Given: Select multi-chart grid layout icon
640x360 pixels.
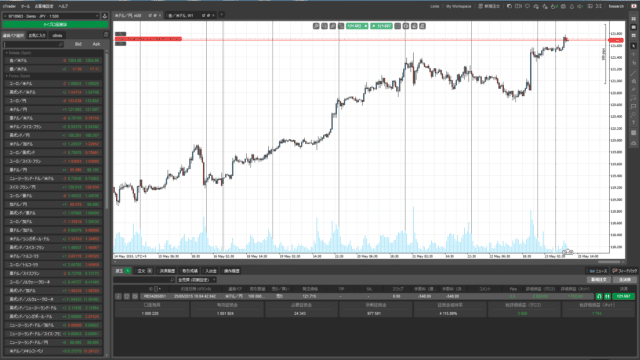Looking at the screenshot, I should (x=633, y=19).
